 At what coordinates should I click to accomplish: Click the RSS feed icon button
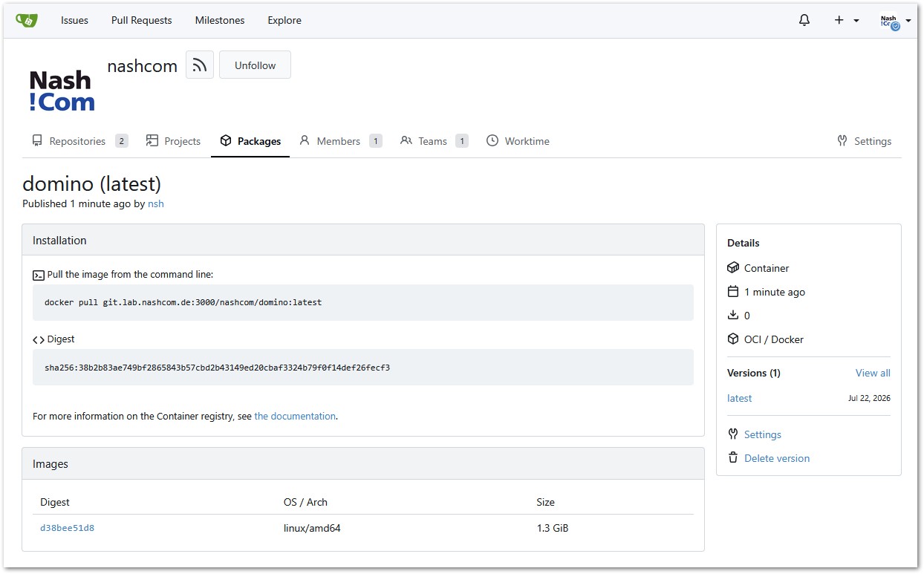[x=200, y=65]
